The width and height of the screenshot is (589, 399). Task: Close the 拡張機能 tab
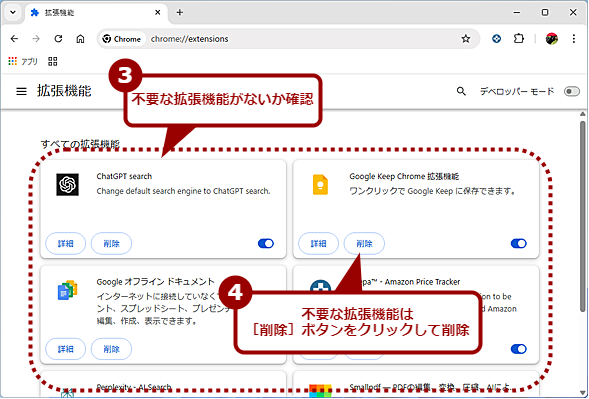click(x=158, y=12)
